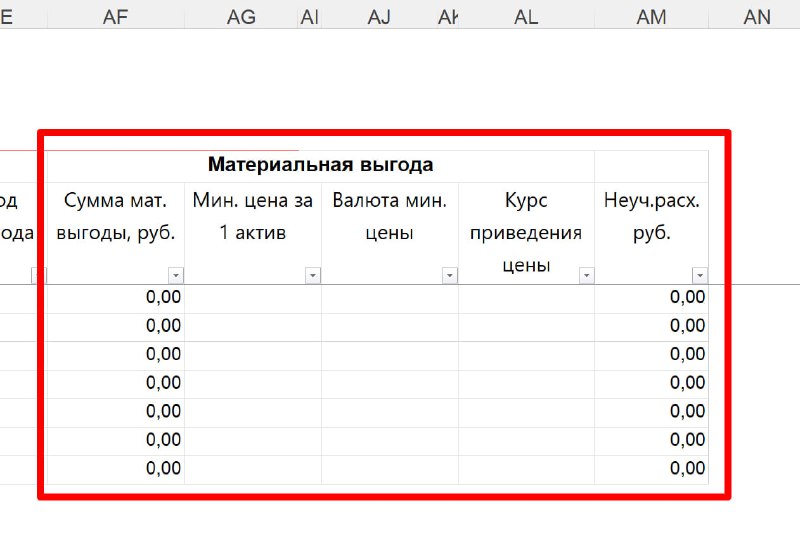Screen dimensions: 800x555
Task: Click first empty cell under Валюта мин. цены
Action: (x=389, y=297)
